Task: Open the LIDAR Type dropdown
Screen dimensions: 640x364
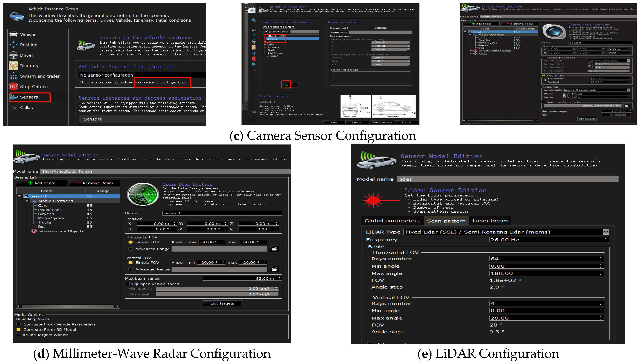Action: 606,232
